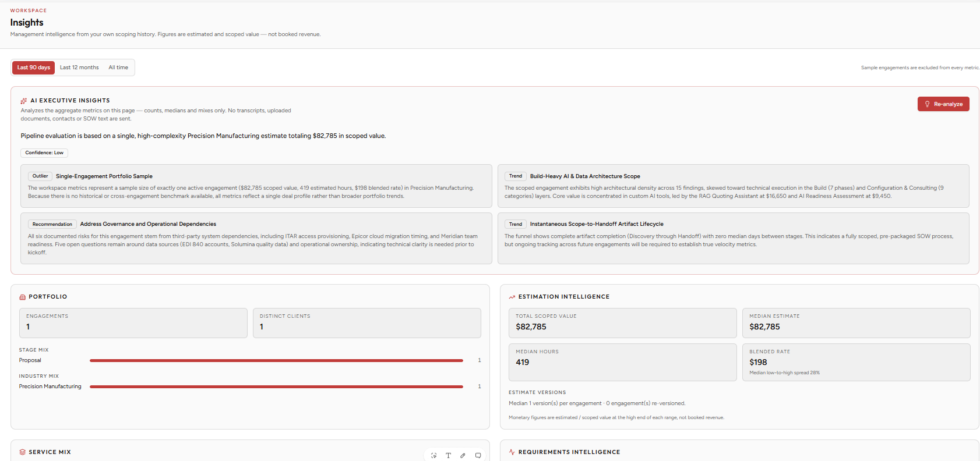The width and height of the screenshot is (980, 461).
Task: Switch to All time range
Action: [x=118, y=68]
